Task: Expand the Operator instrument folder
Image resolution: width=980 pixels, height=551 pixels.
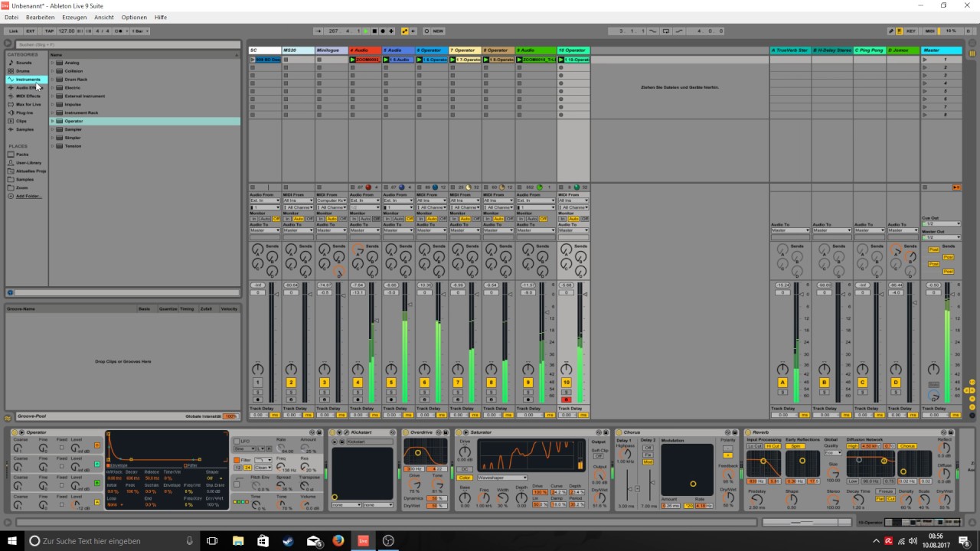Action: (x=53, y=121)
